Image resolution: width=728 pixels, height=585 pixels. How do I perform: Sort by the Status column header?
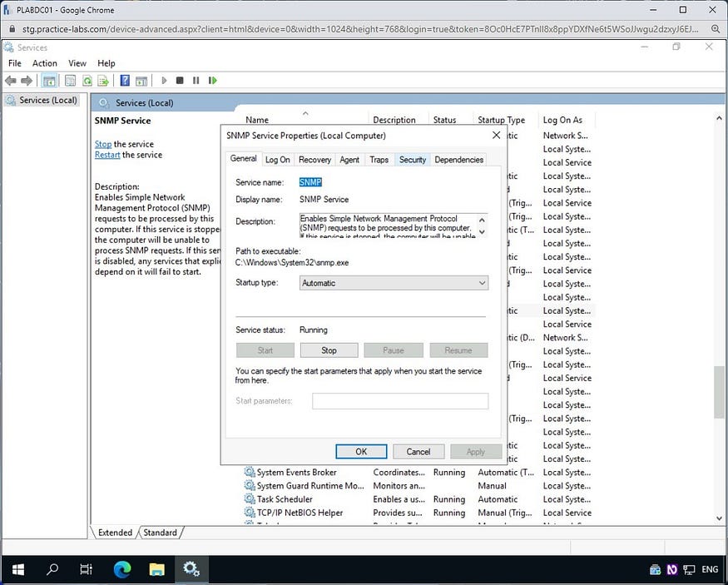[450, 120]
